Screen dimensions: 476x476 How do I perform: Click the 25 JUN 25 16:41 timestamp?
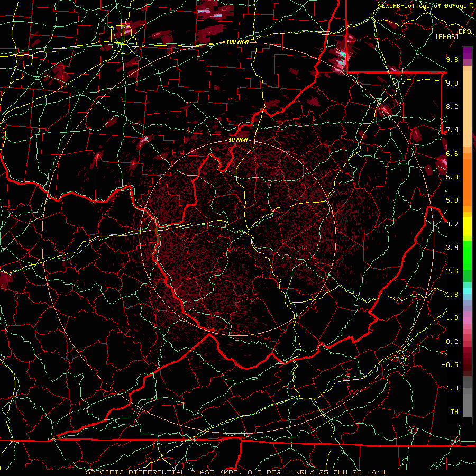[x=354, y=472]
